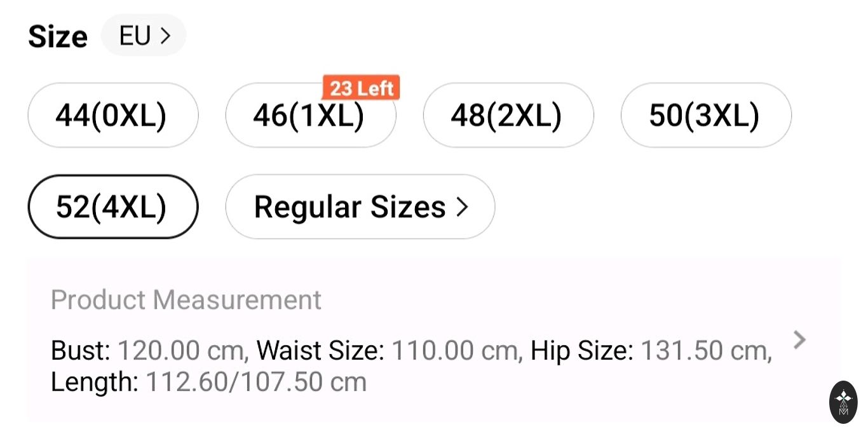The width and height of the screenshot is (868, 434).
Task: Click the arrow on Regular Sizes
Action: pos(462,207)
